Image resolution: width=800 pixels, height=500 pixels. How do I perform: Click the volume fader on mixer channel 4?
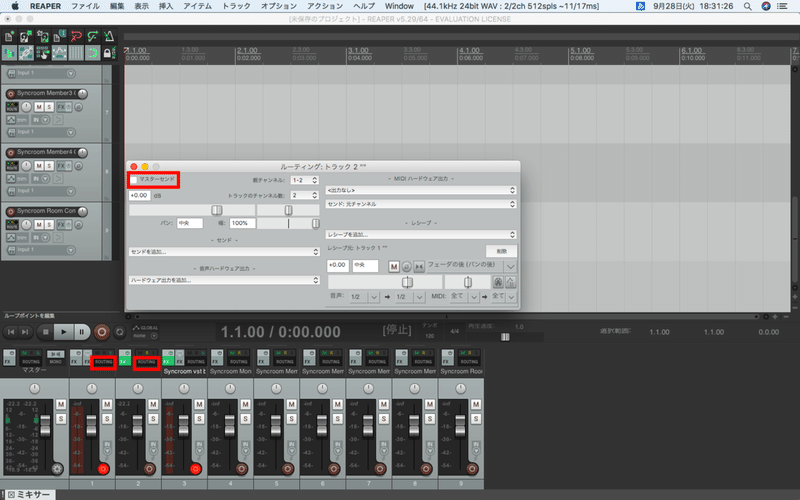pyautogui.click(x=230, y=425)
